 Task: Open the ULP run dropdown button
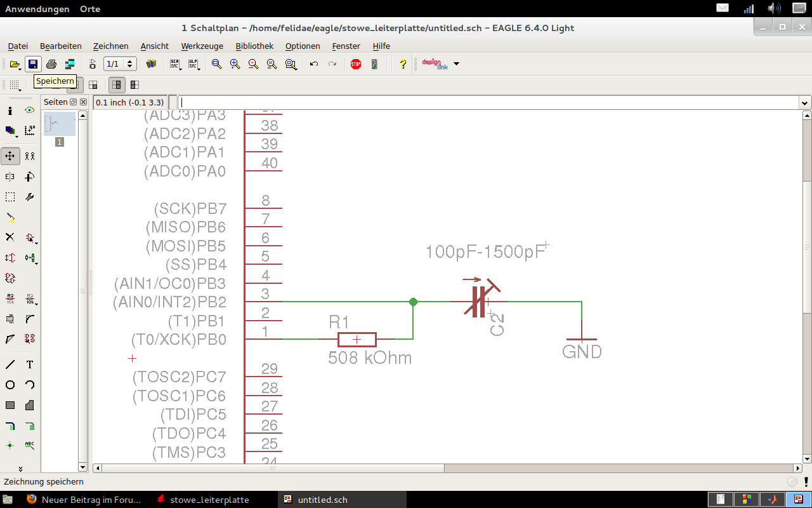click(x=193, y=64)
